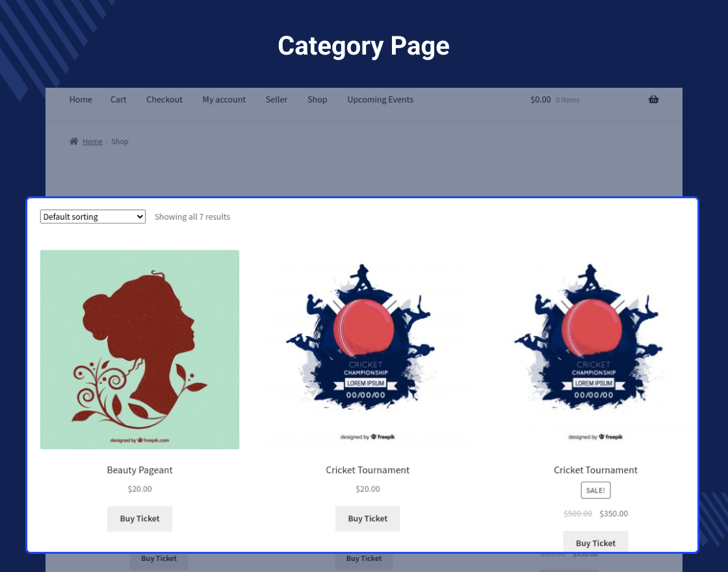Open the Seller menu item
This screenshot has height=572, width=728.
(x=276, y=99)
